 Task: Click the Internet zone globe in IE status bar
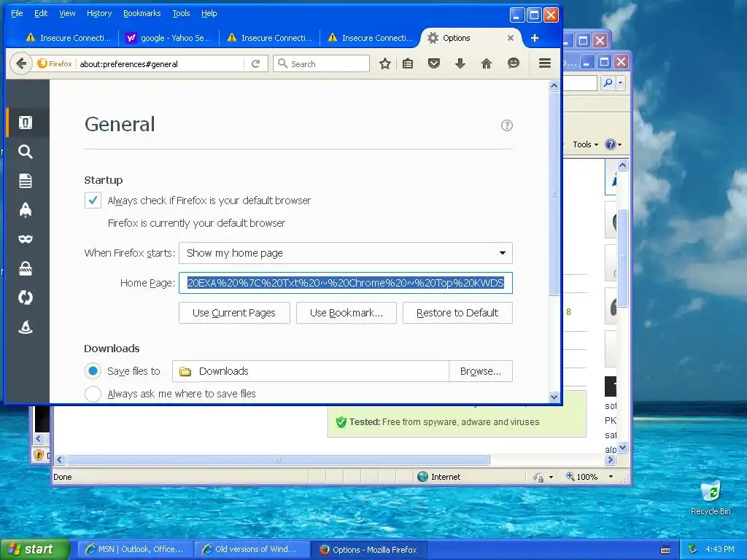422,477
